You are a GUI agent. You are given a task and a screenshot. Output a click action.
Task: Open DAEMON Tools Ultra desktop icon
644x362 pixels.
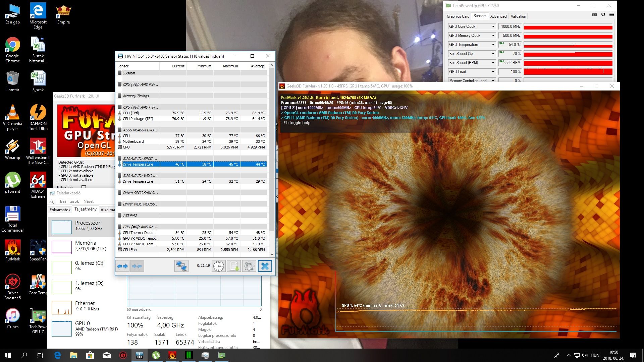pyautogui.click(x=38, y=117)
